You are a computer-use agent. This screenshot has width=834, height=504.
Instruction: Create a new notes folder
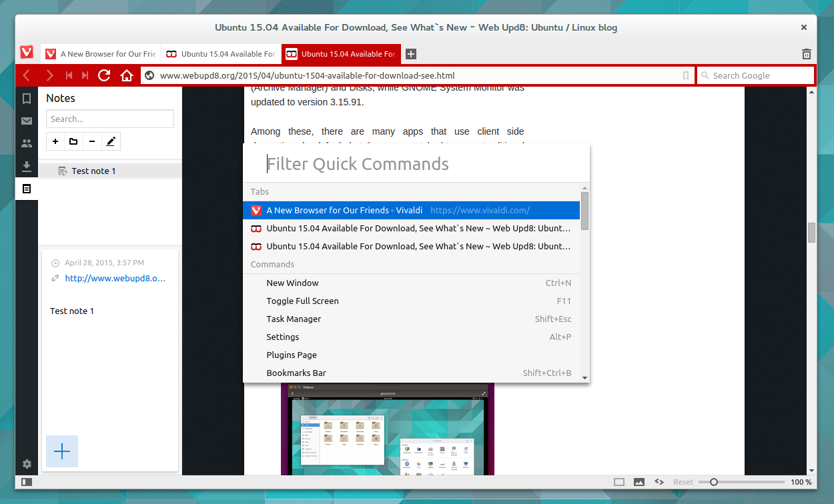tap(73, 141)
